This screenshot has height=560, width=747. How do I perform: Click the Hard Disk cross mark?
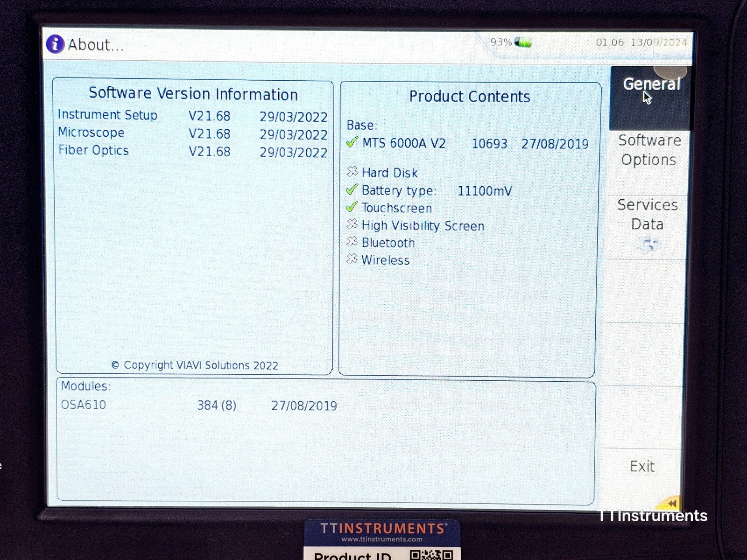click(x=352, y=172)
